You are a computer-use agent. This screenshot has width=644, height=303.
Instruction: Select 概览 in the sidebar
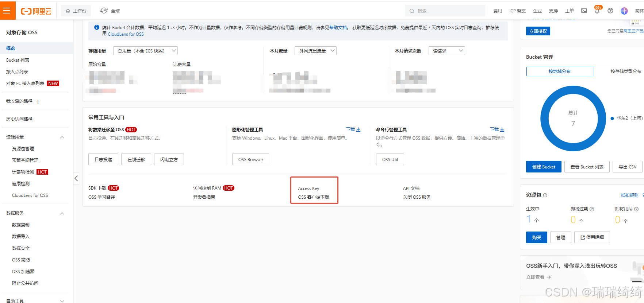37,48
